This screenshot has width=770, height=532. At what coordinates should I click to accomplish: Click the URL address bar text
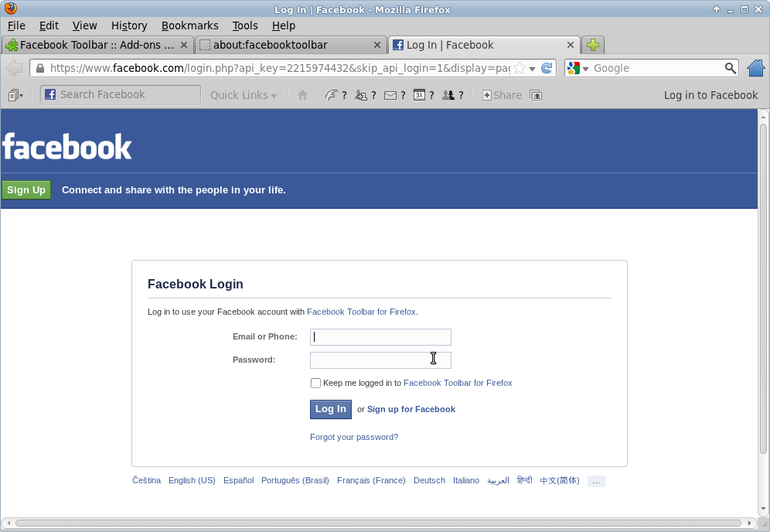[x=280, y=68]
